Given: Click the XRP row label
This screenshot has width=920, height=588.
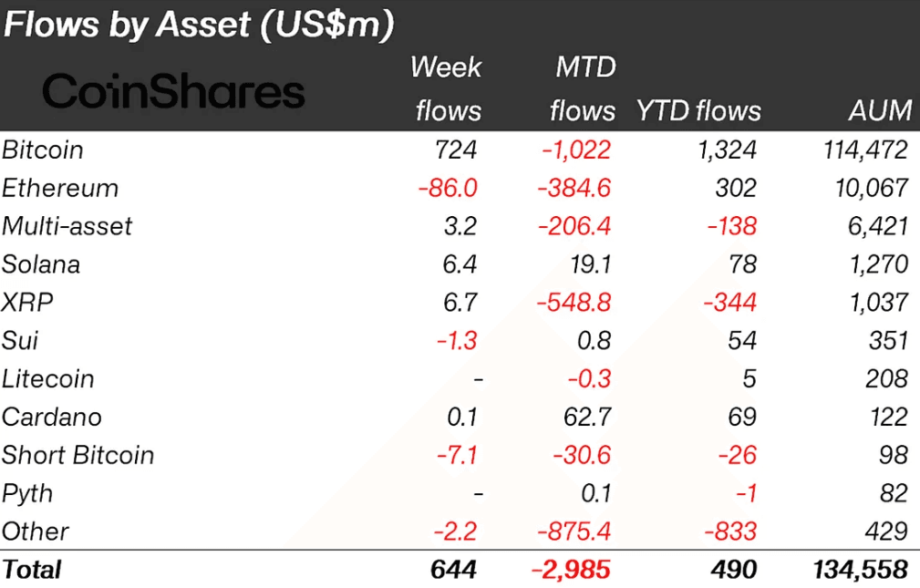Looking at the screenshot, I should (26, 303).
